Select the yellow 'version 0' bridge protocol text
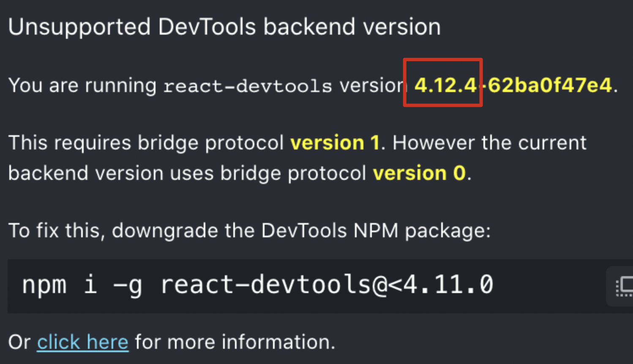633x364 pixels. 420,173
